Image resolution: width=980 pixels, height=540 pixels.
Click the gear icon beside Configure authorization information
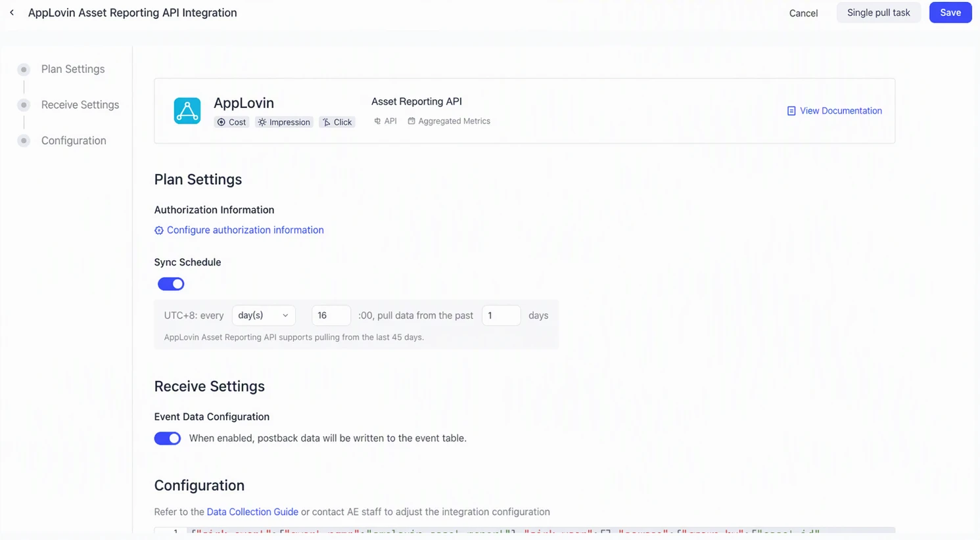click(159, 231)
